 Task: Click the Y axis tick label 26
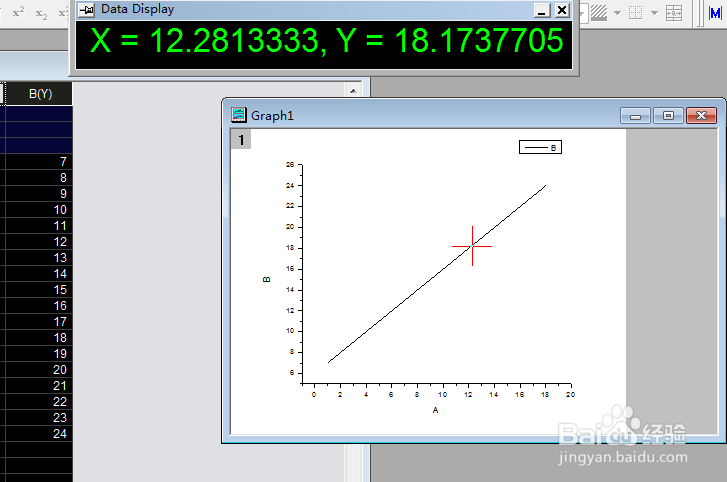pos(290,165)
